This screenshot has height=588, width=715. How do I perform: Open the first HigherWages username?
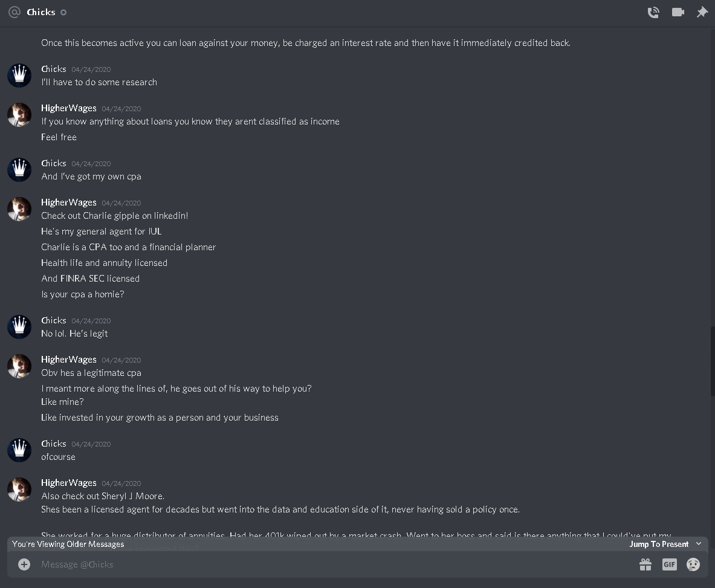(x=69, y=108)
